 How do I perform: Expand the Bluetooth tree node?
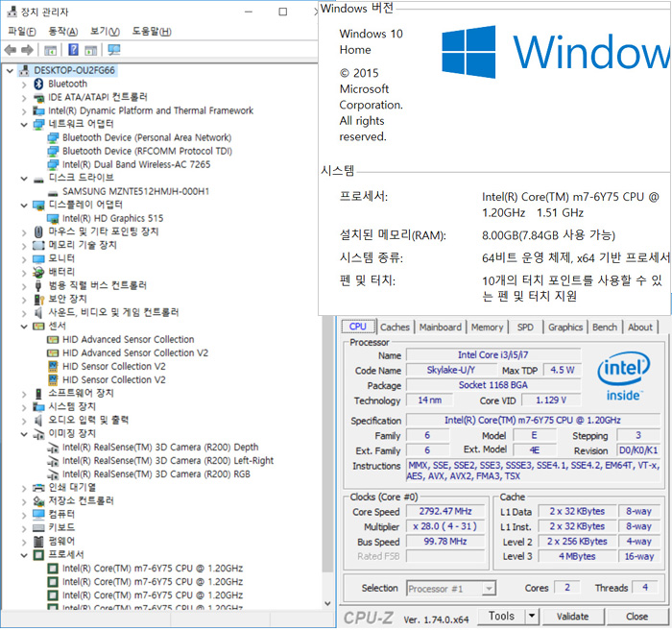click(x=24, y=85)
